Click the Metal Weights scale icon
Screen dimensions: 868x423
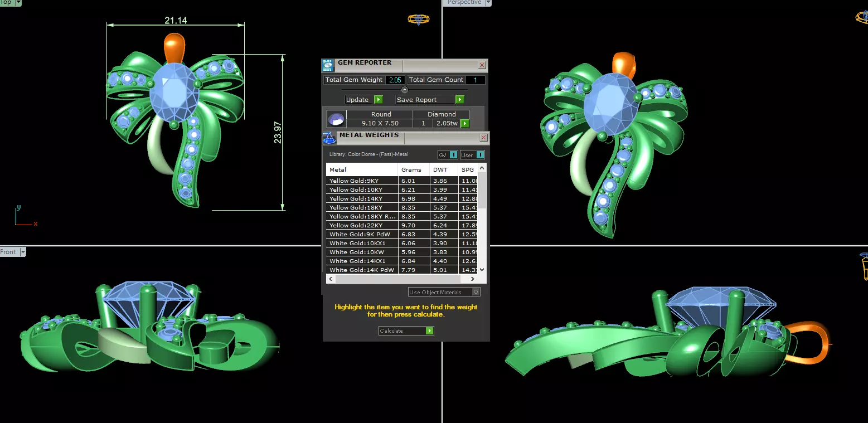pyautogui.click(x=329, y=138)
